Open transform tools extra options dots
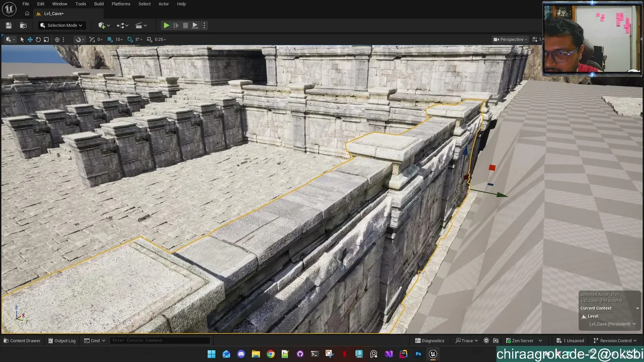This screenshot has width=644, height=362. tap(64, 39)
